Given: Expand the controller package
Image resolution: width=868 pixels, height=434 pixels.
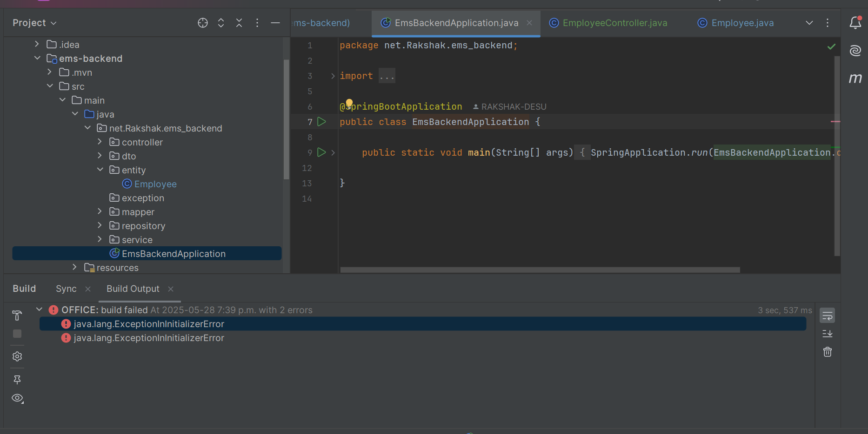Looking at the screenshot, I should 100,142.
